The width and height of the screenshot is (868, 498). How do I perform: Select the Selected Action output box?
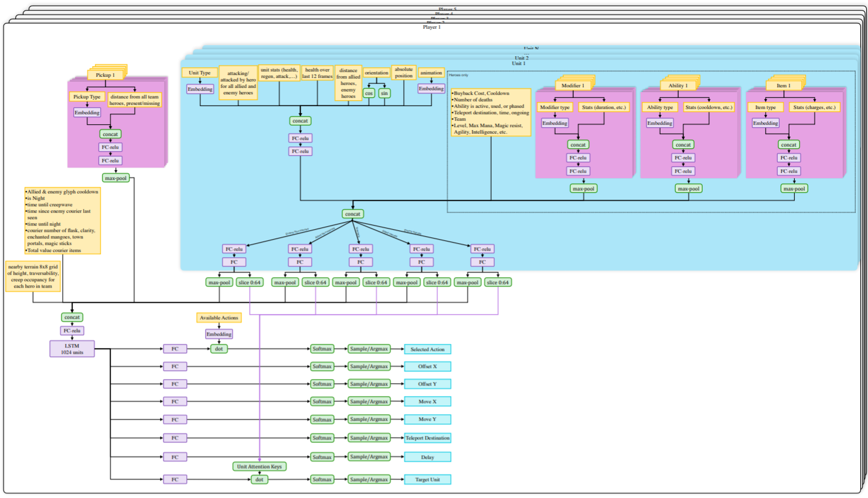point(427,349)
